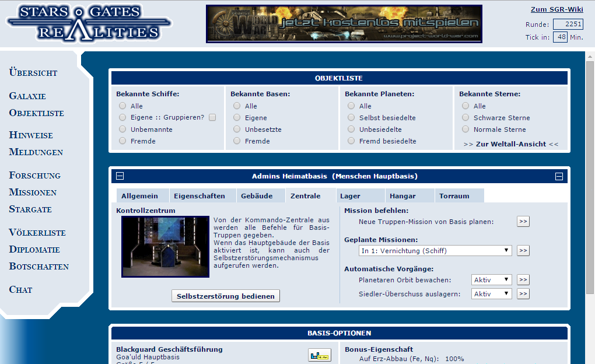Open the Geplante Missionen dropdown

(435, 250)
